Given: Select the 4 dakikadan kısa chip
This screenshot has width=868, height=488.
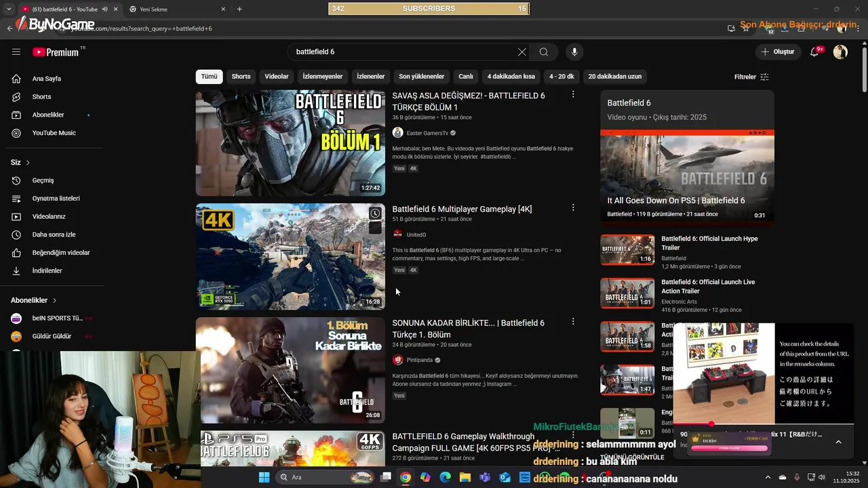Looking at the screenshot, I should [x=511, y=77].
